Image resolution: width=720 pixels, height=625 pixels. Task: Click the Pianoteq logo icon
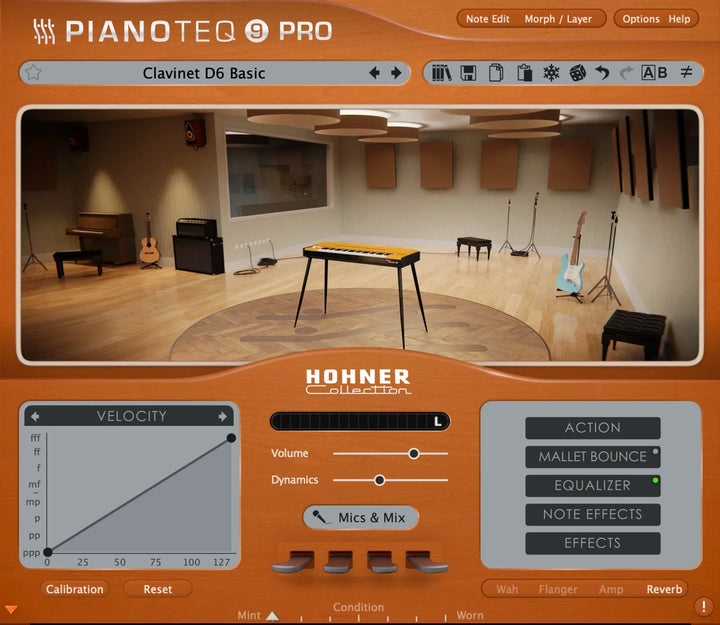pos(44,31)
